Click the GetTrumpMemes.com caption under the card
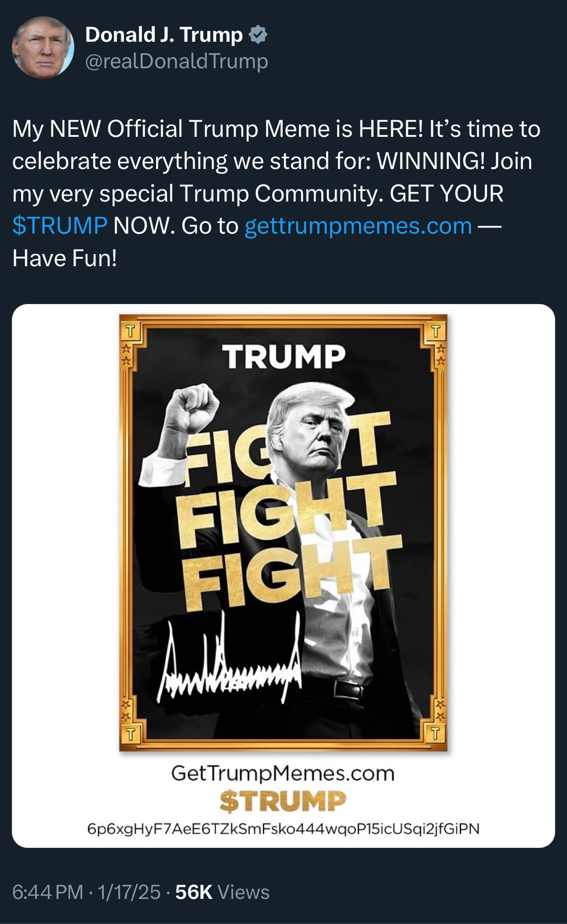 pyautogui.click(x=283, y=773)
